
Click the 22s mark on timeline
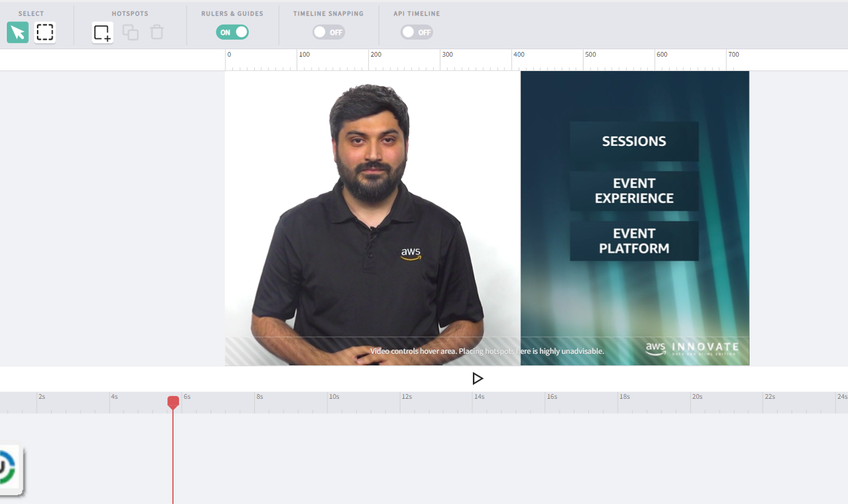pyautogui.click(x=769, y=397)
